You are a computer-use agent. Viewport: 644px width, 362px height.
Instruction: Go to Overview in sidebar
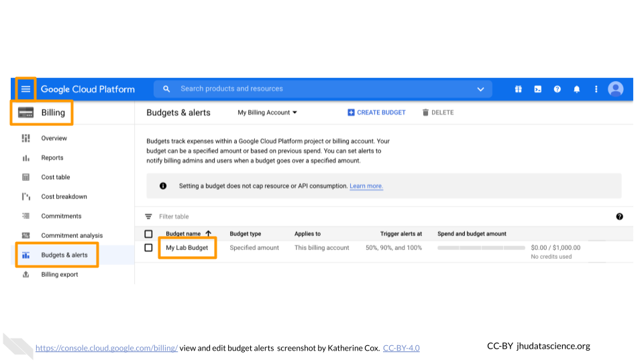pyautogui.click(x=54, y=138)
